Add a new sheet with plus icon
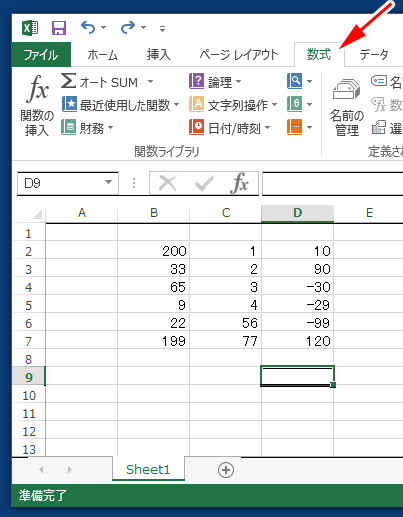The height and width of the screenshot is (517, 403). click(x=226, y=470)
